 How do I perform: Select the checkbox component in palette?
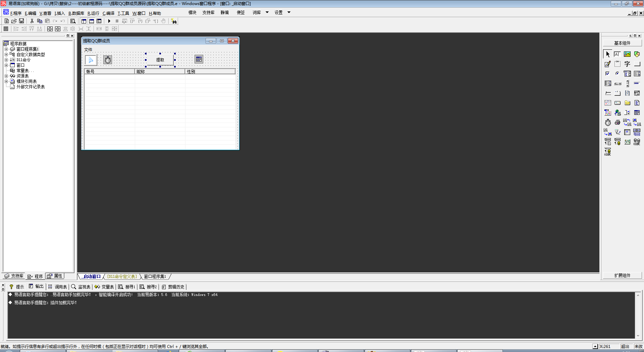point(607,74)
